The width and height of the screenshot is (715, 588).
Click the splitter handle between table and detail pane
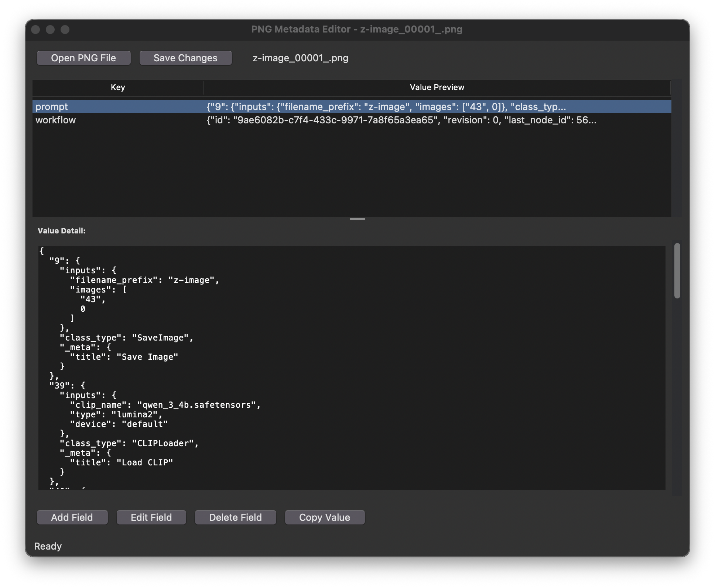point(357,219)
